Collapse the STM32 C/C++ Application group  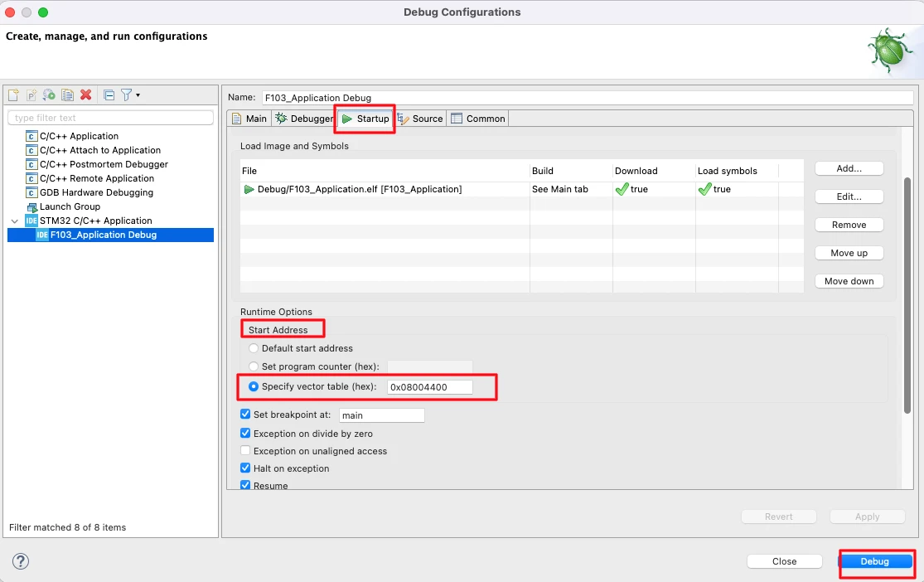(x=15, y=221)
